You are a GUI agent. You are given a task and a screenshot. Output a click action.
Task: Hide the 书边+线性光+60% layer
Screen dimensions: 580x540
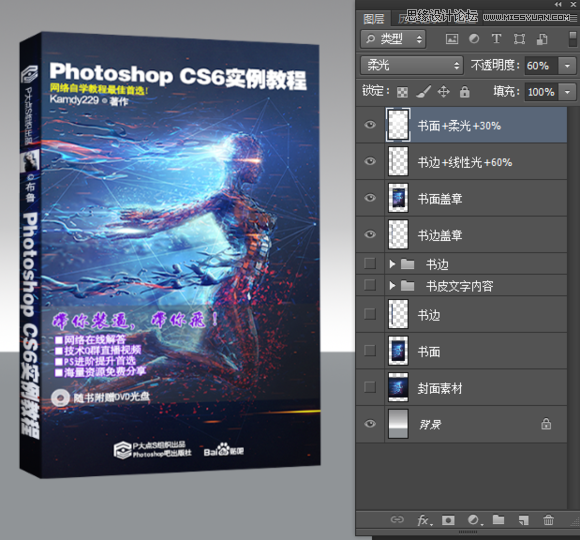370,161
